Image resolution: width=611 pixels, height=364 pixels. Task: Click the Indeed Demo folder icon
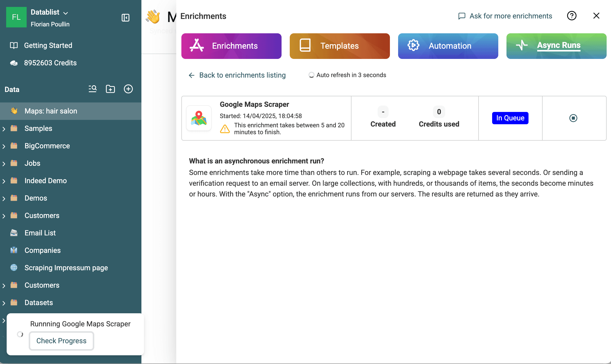click(x=14, y=180)
